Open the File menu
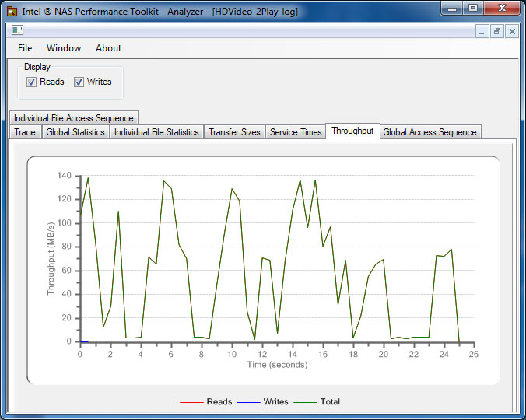The width and height of the screenshot is (526, 420). 25,48
